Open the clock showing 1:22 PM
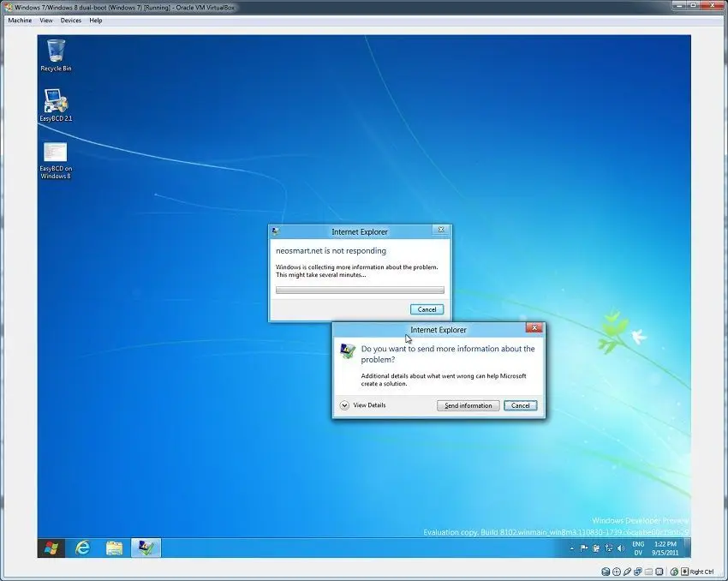Screen dimensions: 728x581 (x=665, y=548)
